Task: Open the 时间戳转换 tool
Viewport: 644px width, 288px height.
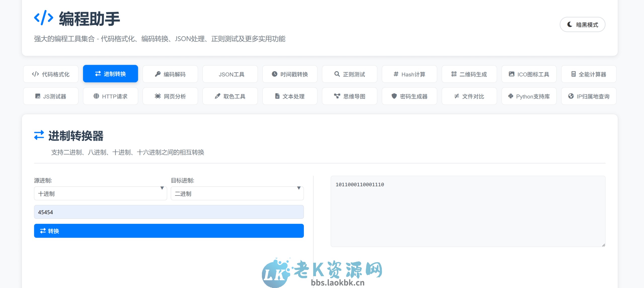Action: click(x=290, y=74)
